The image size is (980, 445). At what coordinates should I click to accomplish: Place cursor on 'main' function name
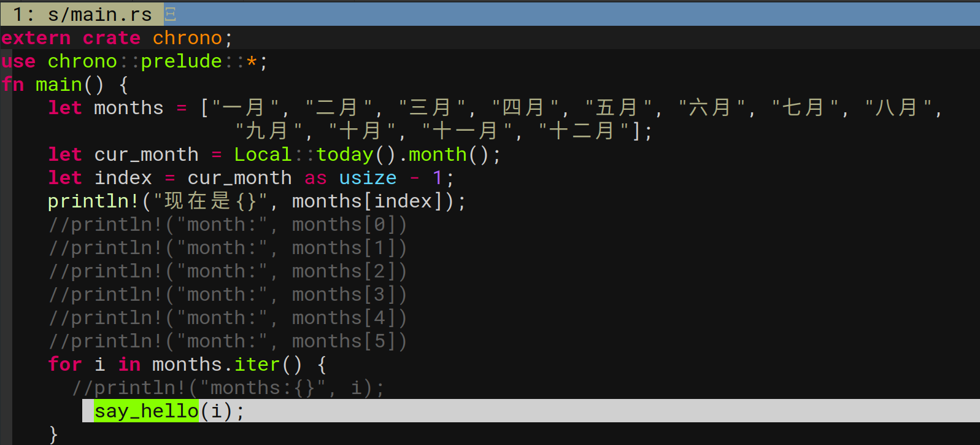pyautogui.click(x=58, y=85)
